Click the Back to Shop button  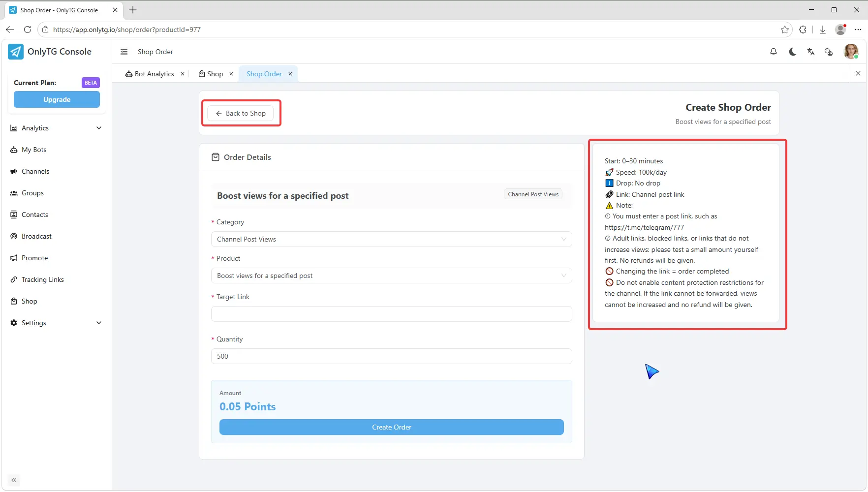(241, 113)
